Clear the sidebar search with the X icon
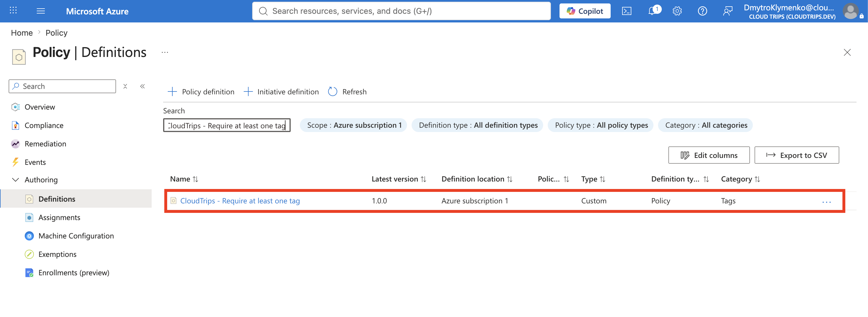 [125, 86]
